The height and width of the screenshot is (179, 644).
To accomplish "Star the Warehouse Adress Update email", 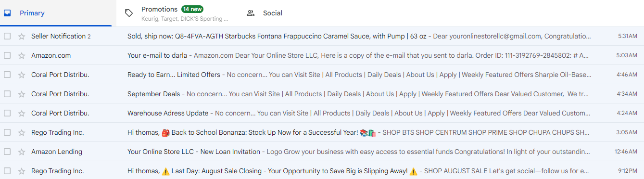I will [x=21, y=113].
